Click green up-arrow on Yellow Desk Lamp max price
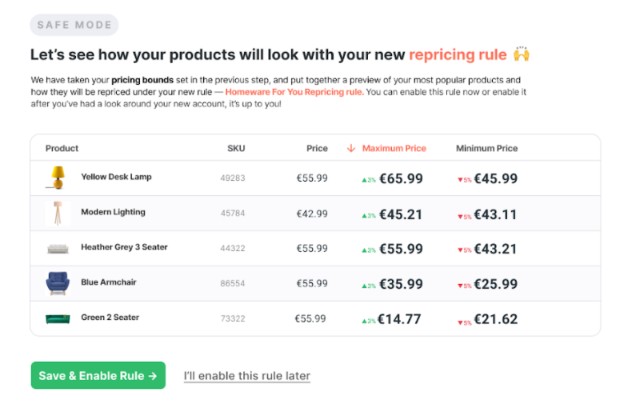This screenshot has width=620, height=404. [365, 180]
